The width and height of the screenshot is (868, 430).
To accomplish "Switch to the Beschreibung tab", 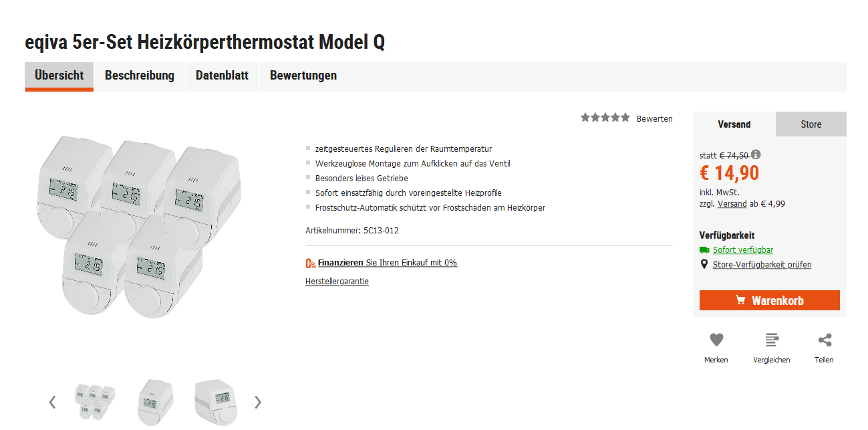I will click(140, 76).
